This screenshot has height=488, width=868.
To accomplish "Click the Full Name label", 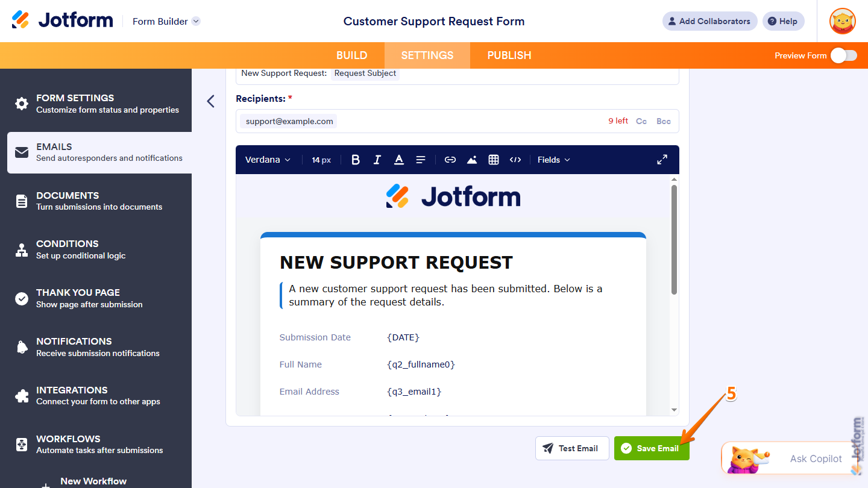I will [301, 364].
